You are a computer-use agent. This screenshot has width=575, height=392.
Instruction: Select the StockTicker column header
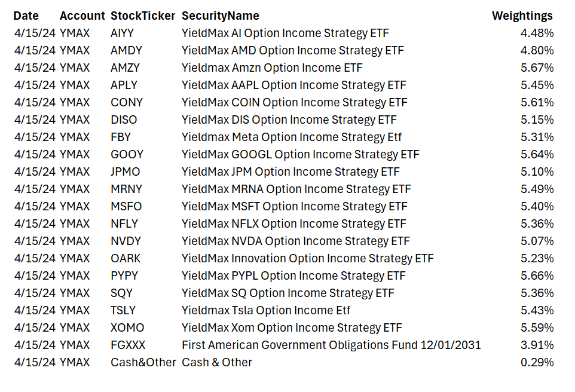coord(143,16)
